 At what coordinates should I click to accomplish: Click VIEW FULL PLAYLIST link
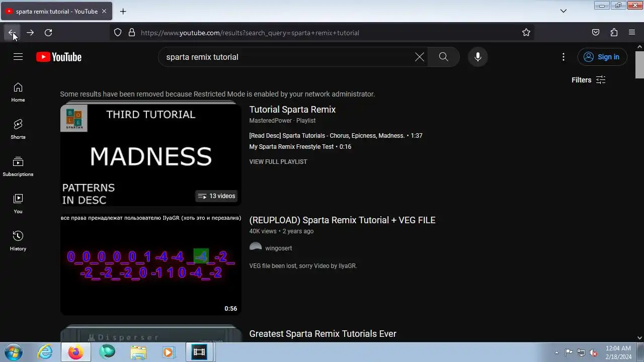[278, 162]
